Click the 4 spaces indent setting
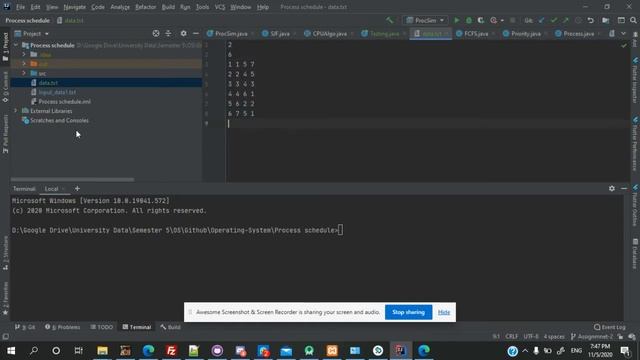The image size is (640, 360). click(x=554, y=336)
